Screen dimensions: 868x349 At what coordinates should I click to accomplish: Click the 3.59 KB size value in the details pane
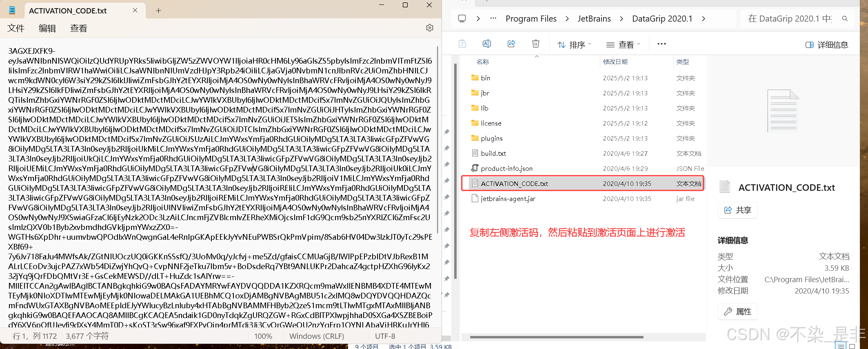click(837, 268)
